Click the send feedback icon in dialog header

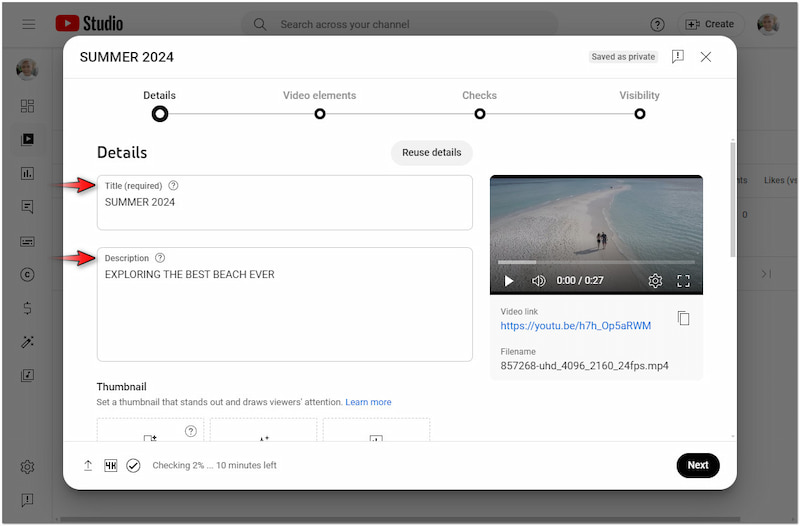pos(678,57)
